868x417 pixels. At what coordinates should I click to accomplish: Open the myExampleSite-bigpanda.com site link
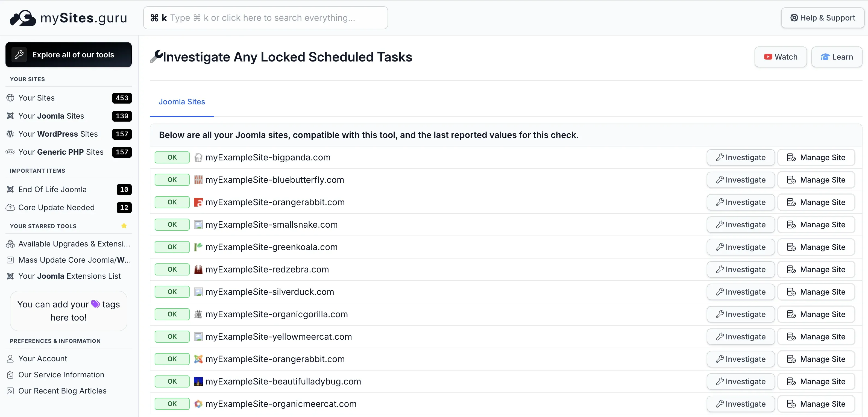(268, 157)
